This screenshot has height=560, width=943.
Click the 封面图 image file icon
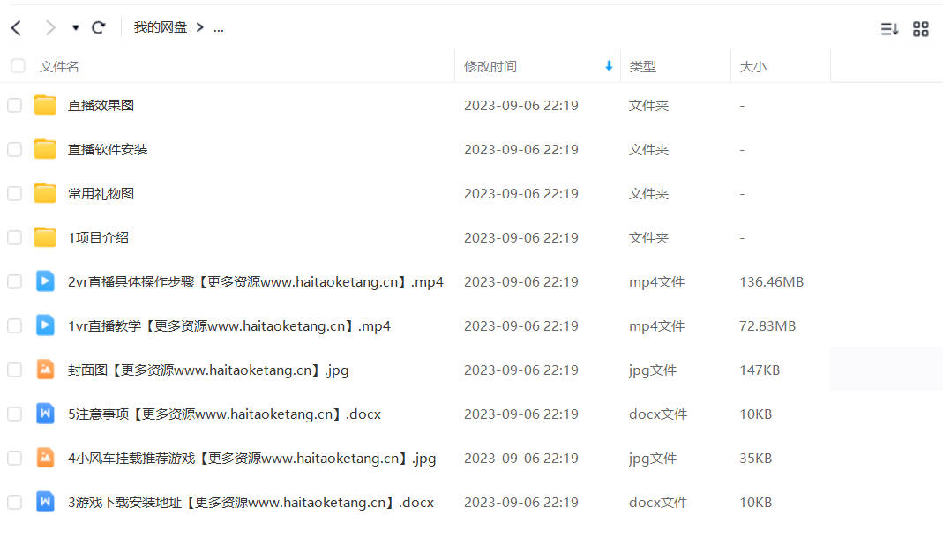tap(45, 370)
